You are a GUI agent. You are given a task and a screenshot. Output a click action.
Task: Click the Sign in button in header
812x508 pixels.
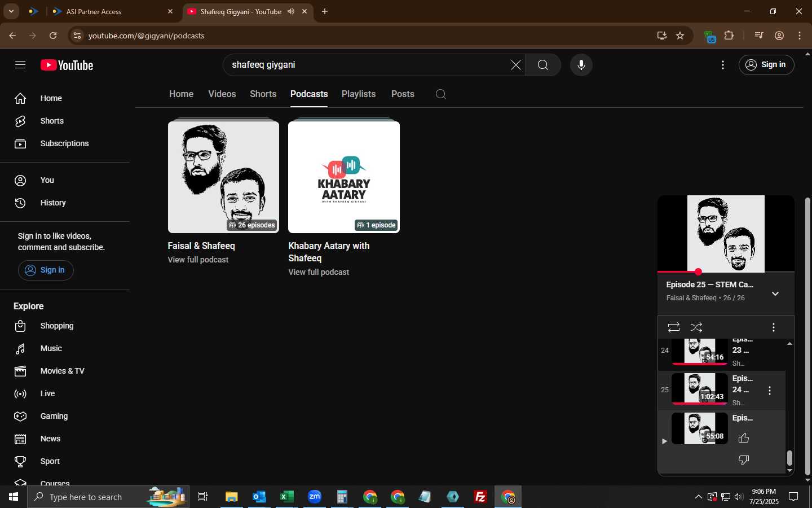(766, 65)
